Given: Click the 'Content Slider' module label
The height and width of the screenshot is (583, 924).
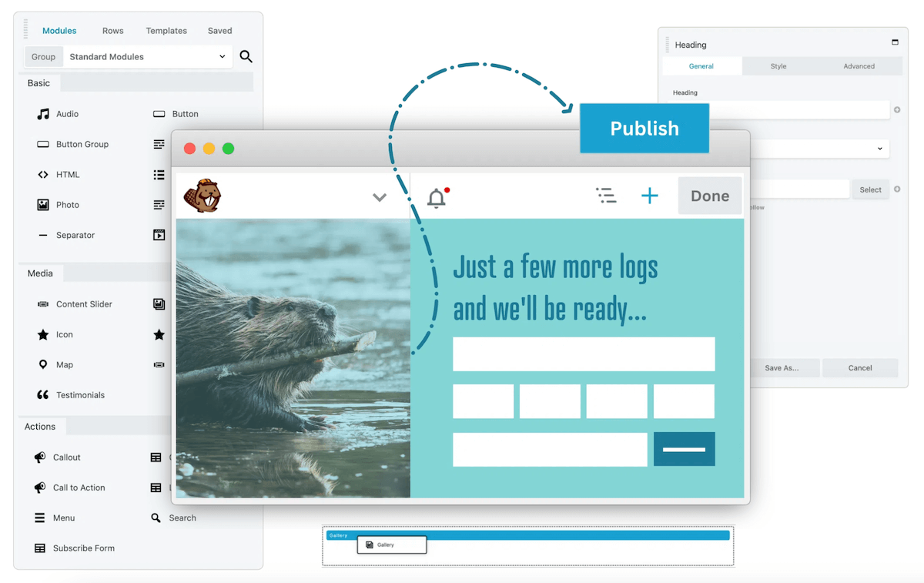Looking at the screenshot, I should tap(84, 304).
